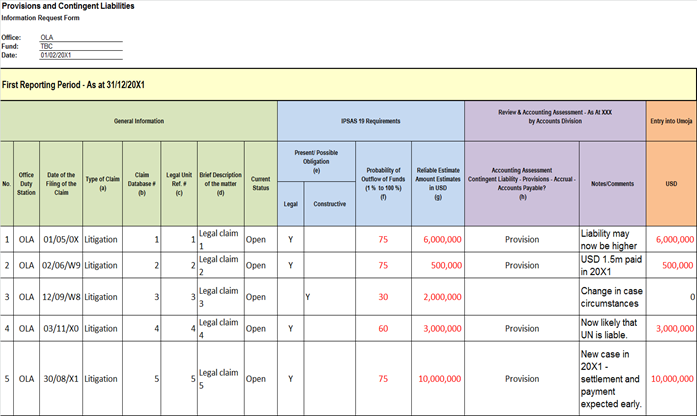
Task: Select the General Information header
Action: 138,121
